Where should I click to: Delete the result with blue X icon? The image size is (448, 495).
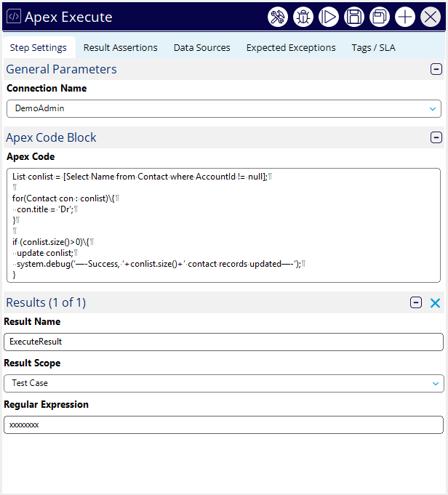pyautogui.click(x=435, y=303)
